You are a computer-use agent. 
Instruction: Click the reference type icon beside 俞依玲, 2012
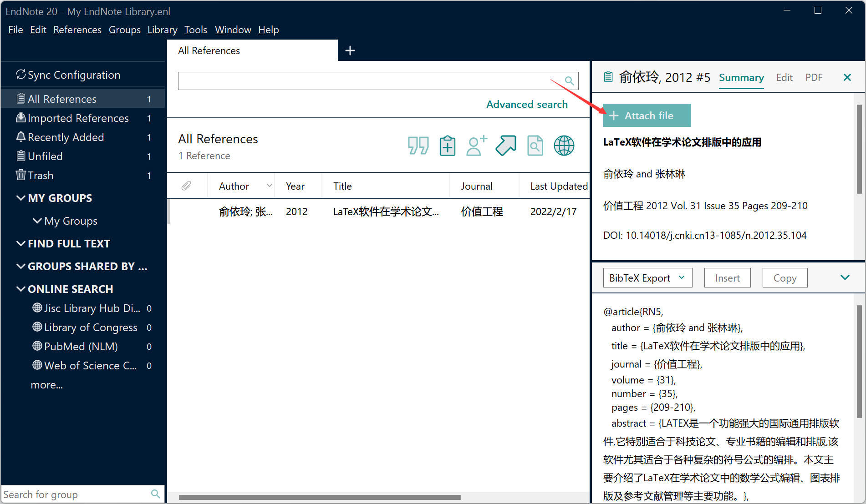(x=608, y=77)
